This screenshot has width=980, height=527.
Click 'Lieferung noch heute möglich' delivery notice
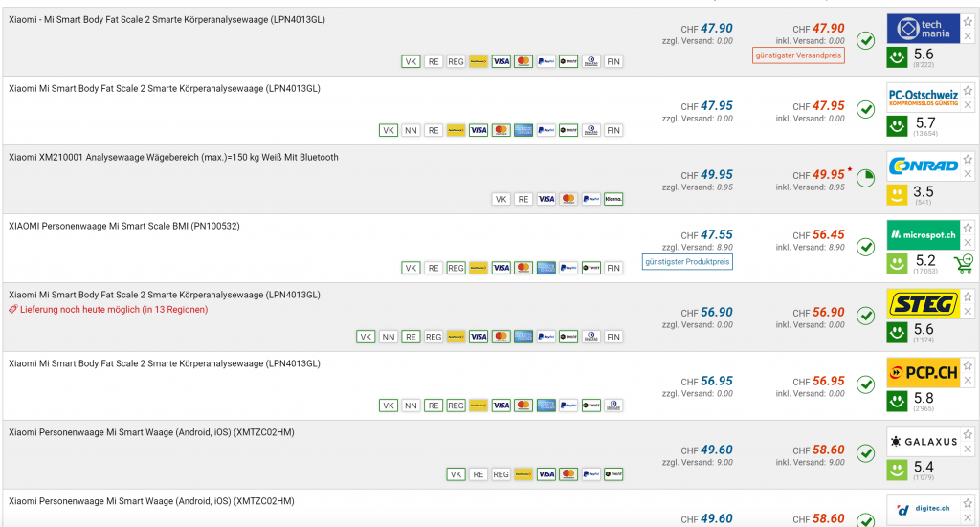point(112,310)
